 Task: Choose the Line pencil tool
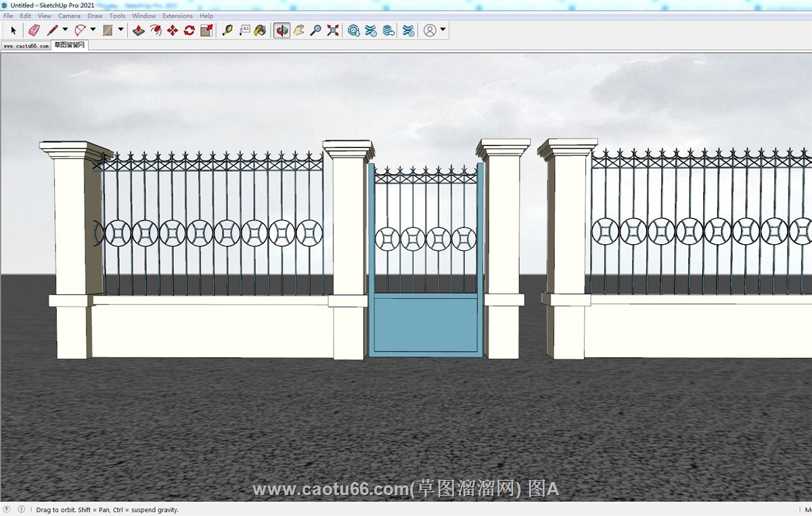pos(52,30)
